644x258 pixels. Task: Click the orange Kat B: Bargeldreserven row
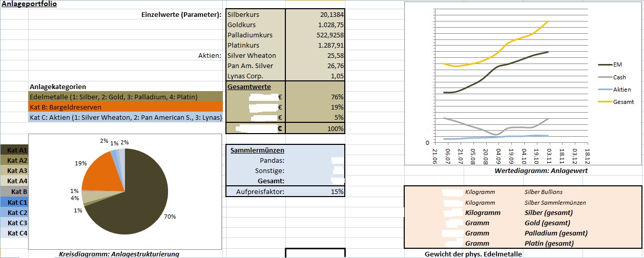pos(126,107)
